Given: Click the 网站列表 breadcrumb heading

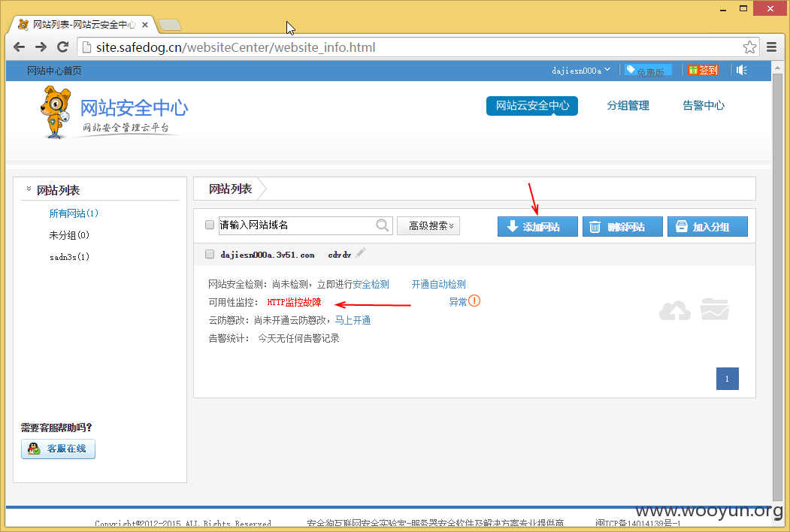Looking at the screenshot, I should pyautogui.click(x=230, y=189).
